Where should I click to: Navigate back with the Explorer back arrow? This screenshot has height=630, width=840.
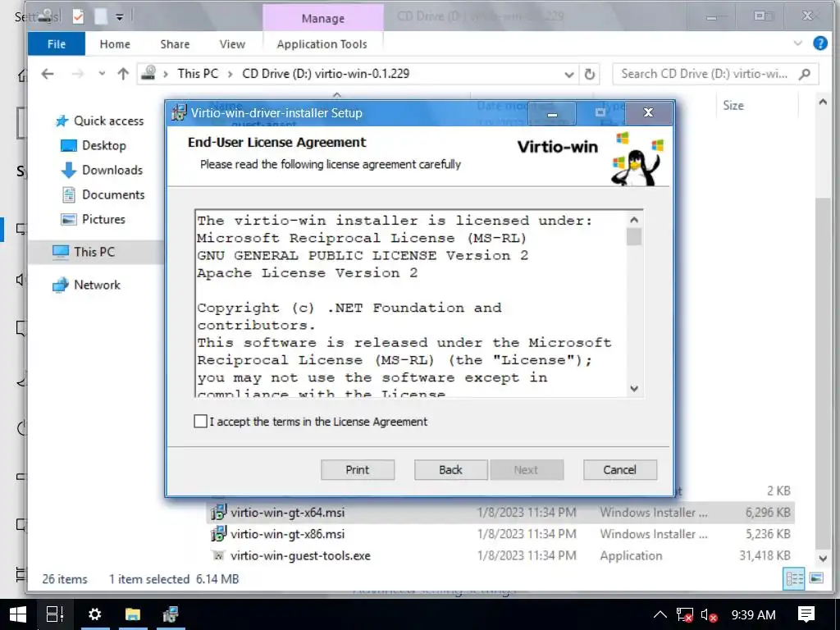tap(48, 74)
